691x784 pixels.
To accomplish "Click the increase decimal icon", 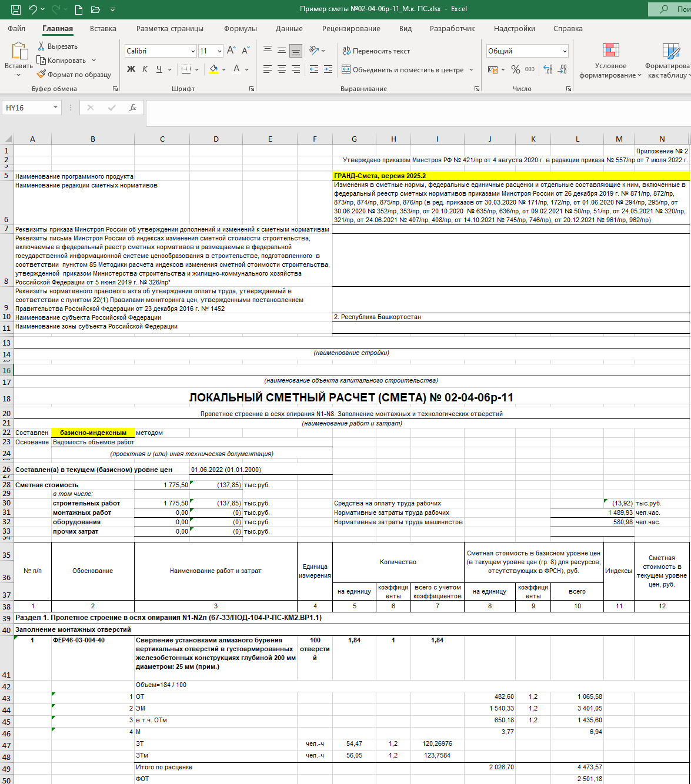I will coord(548,69).
